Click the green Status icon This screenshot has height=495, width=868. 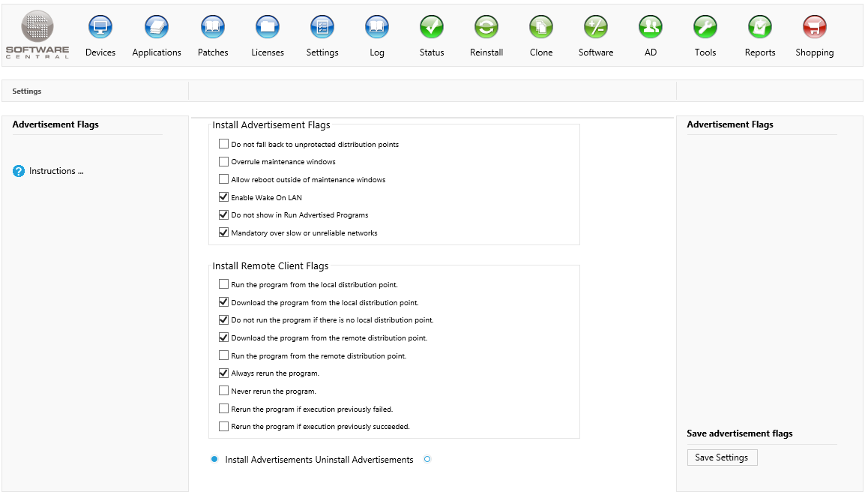click(x=432, y=28)
